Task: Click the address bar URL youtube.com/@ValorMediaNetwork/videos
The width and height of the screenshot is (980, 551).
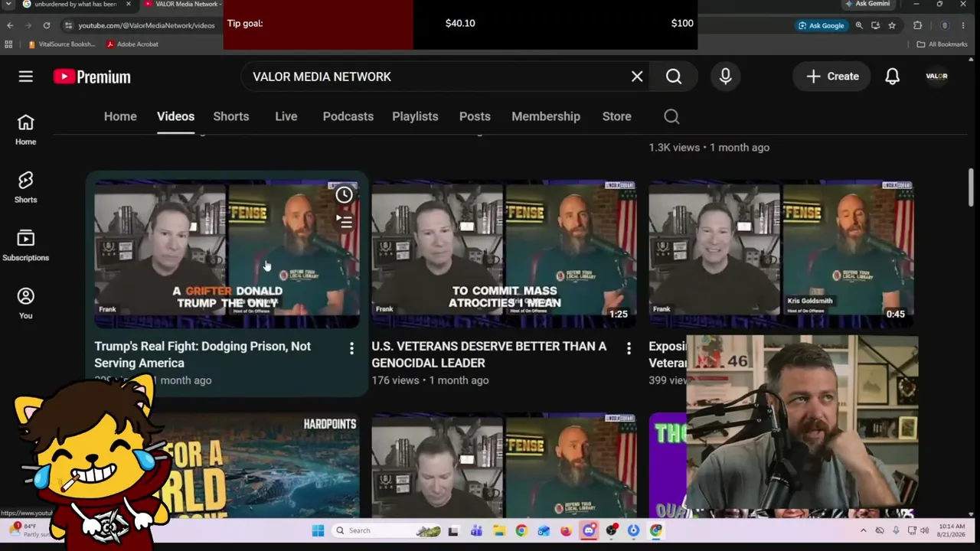Action: (x=146, y=25)
